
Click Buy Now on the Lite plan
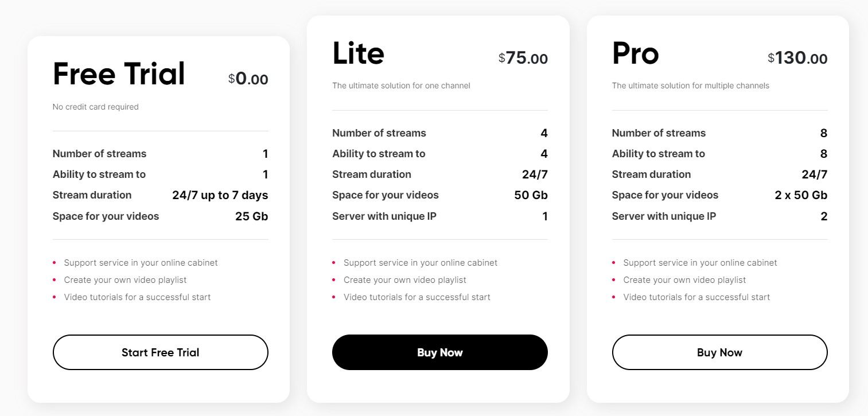click(x=440, y=352)
